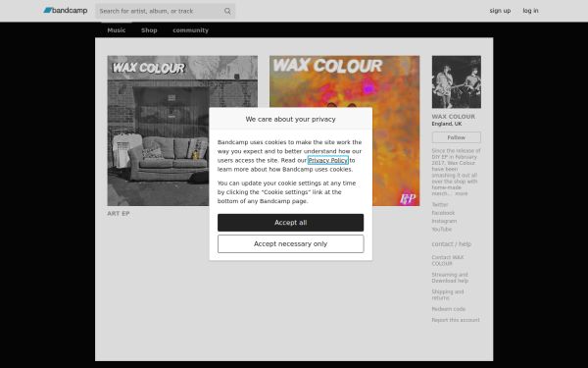Viewport: 588px width, 368px height.
Task: Open Contact WAX COLOUR link
Action: click(448, 260)
